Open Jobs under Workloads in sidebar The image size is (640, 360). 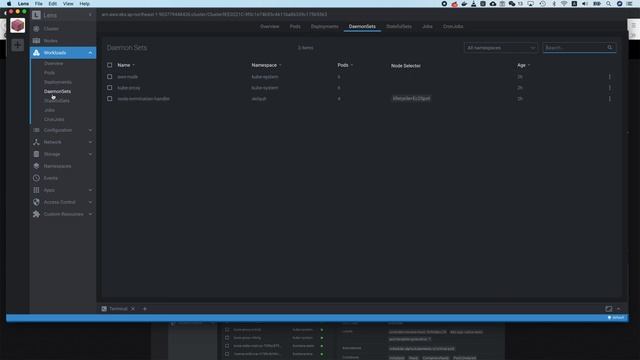coord(49,110)
